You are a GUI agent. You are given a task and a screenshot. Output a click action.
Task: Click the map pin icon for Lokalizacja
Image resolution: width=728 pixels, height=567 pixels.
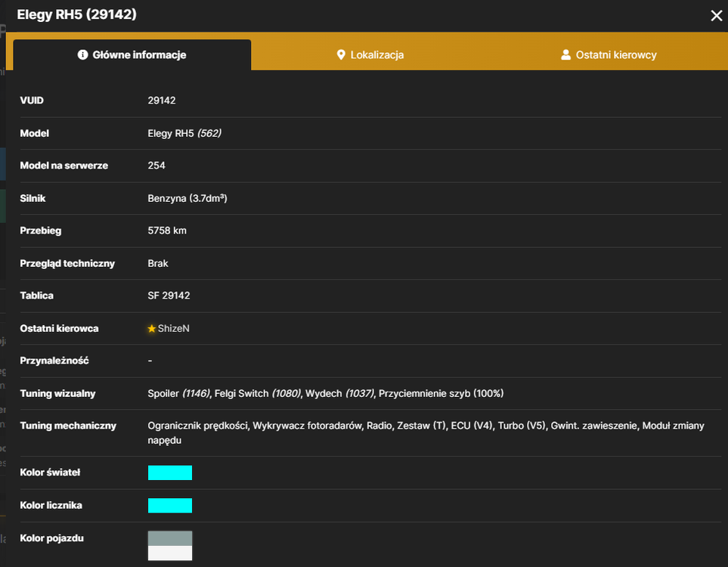(341, 54)
